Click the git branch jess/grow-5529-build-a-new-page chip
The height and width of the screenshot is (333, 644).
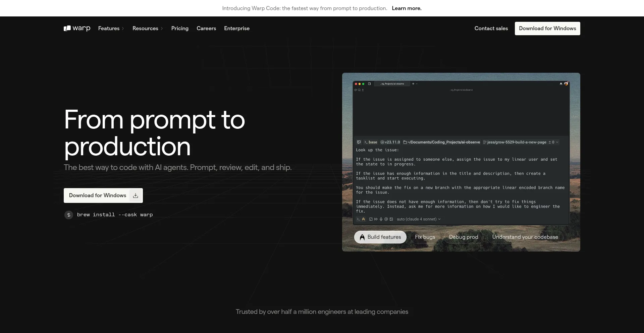pos(515,142)
